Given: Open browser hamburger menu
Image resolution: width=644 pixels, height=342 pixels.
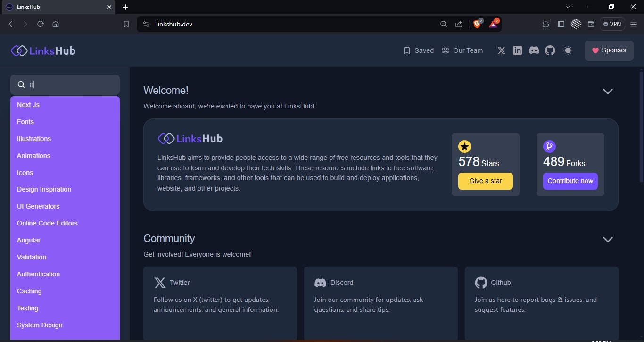Looking at the screenshot, I should pos(634,24).
